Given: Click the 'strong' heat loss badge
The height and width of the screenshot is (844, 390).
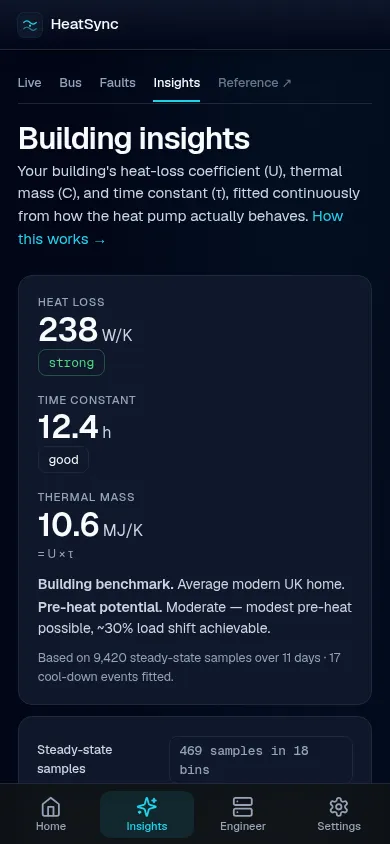Looking at the screenshot, I should pos(71,363).
